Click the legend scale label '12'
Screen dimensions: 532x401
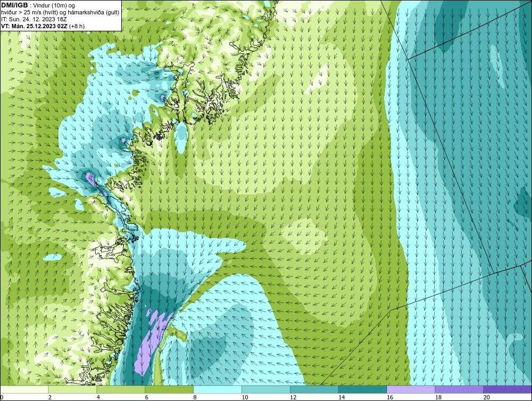tap(293, 397)
